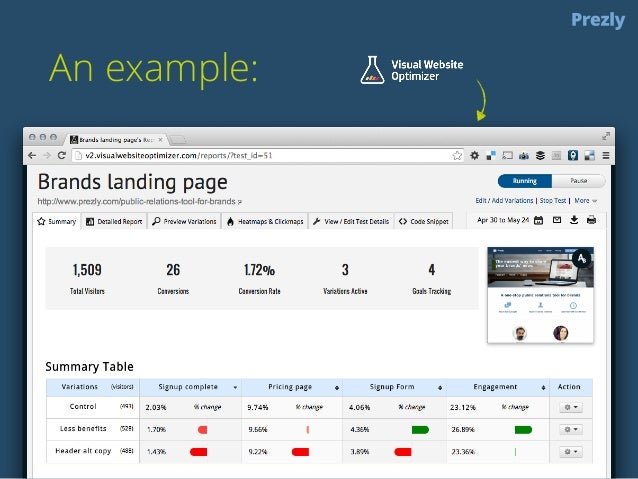Screen dimensions: 638x479
Task: Sort by the Engagement column arrows
Action: pyautogui.click(x=543, y=388)
